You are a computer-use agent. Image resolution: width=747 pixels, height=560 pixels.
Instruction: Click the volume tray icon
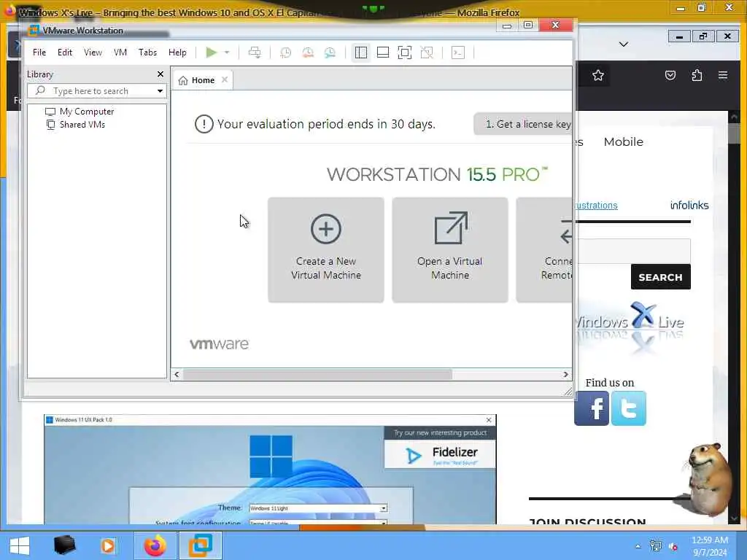[x=673, y=547]
